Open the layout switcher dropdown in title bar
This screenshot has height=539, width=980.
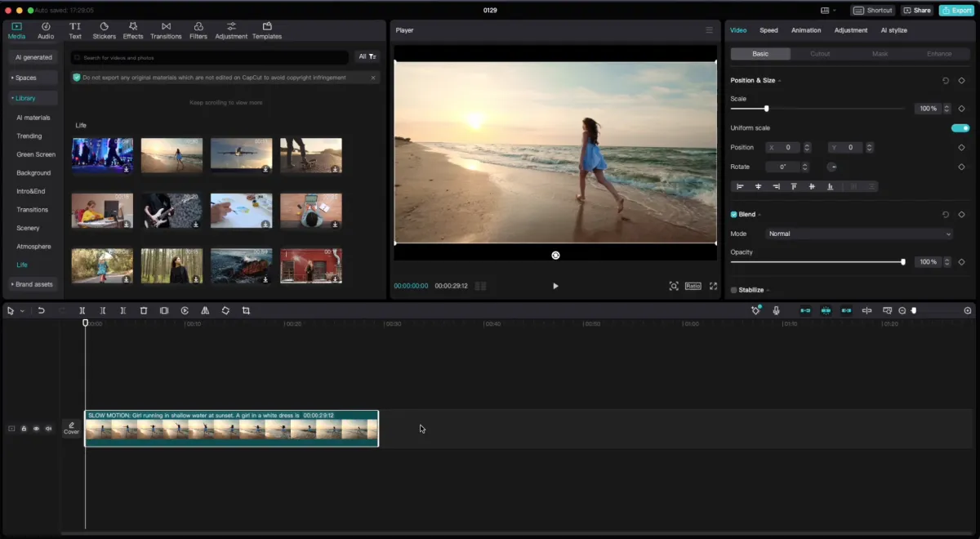[828, 11]
